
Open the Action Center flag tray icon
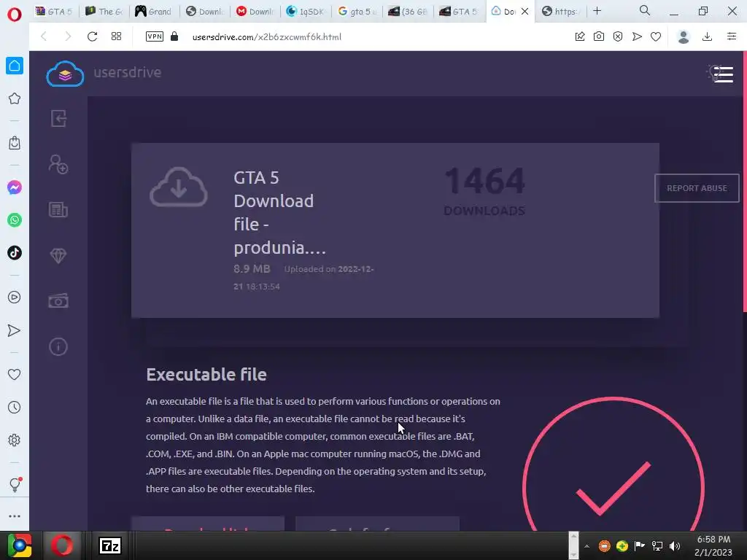639,546
